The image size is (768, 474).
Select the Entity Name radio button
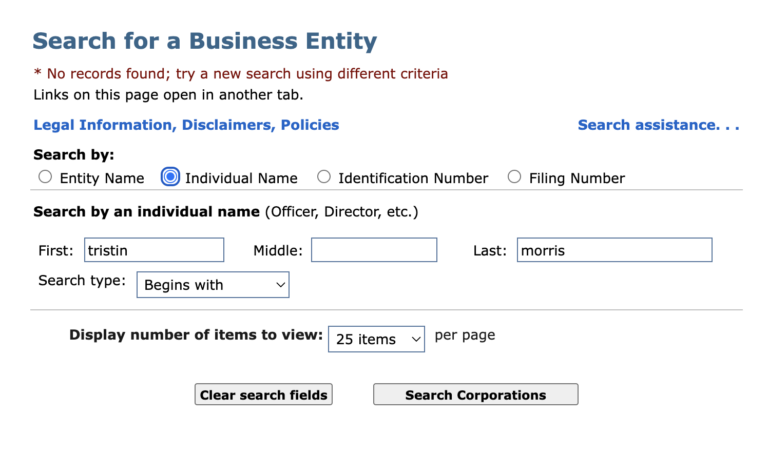[x=45, y=177]
